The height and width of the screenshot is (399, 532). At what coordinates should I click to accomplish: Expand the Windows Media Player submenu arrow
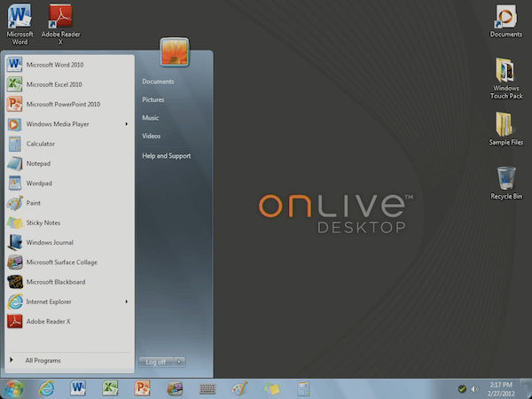tap(127, 124)
